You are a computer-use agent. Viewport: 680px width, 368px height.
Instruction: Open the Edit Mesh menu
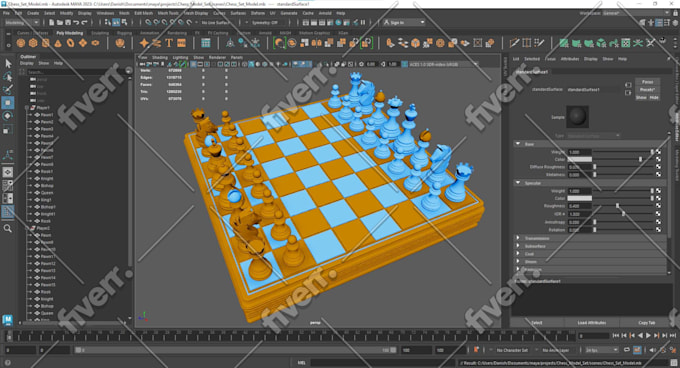[x=144, y=13]
